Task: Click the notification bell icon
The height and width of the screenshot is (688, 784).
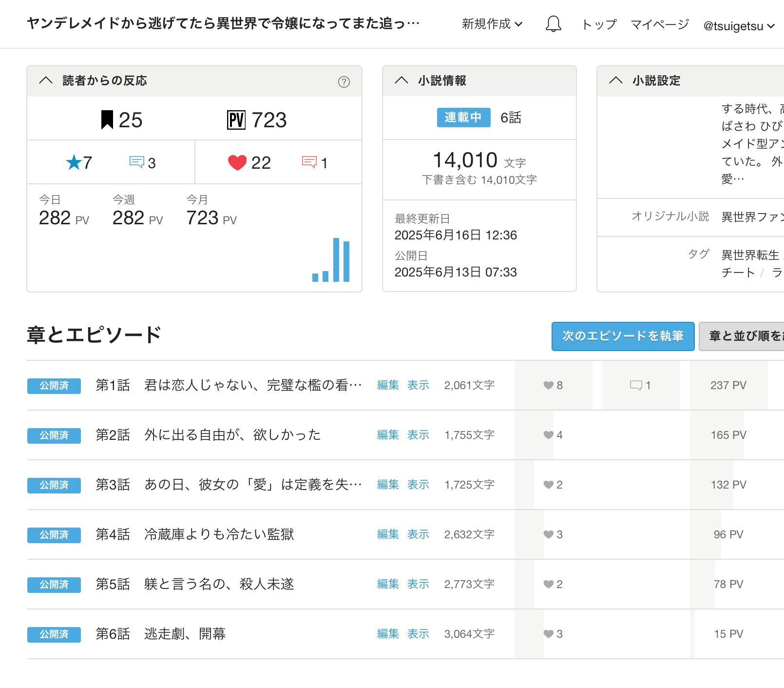Action: click(x=553, y=24)
